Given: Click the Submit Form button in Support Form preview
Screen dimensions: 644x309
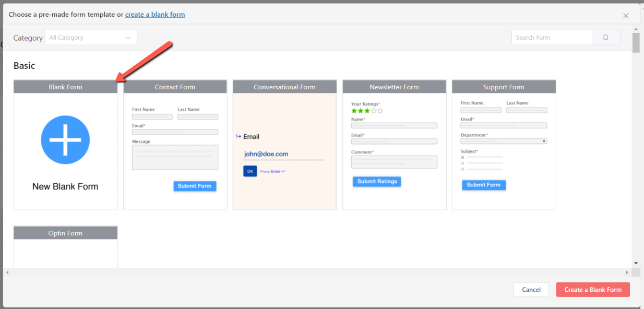Looking at the screenshot, I should tap(484, 185).
